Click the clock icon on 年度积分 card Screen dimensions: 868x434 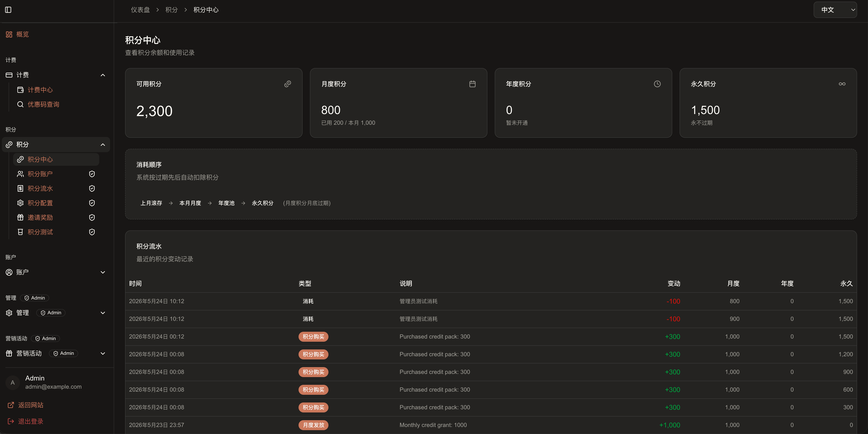point(657,84)
